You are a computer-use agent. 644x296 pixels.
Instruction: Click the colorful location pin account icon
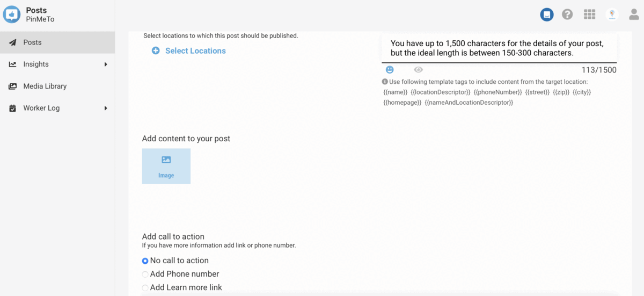pos(612,15)
